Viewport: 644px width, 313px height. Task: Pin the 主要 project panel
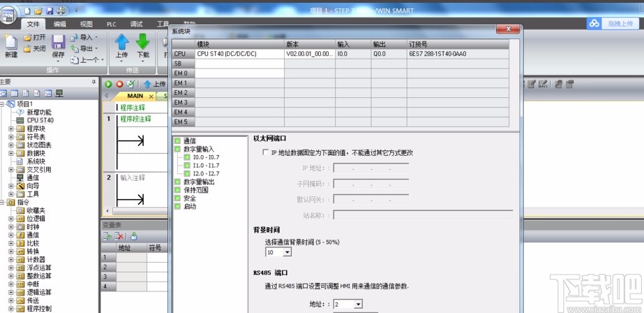point(93,82)
